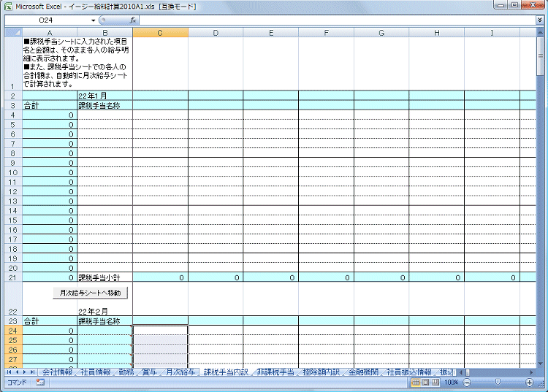Viewport: 548px width, 392px height.
Task: Go to last sheet tab arrow
Action: click(34, 372)
